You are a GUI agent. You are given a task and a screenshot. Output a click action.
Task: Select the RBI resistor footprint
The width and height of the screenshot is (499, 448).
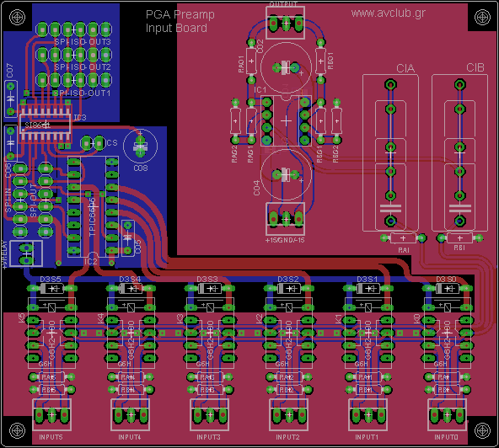click(460, 237)
